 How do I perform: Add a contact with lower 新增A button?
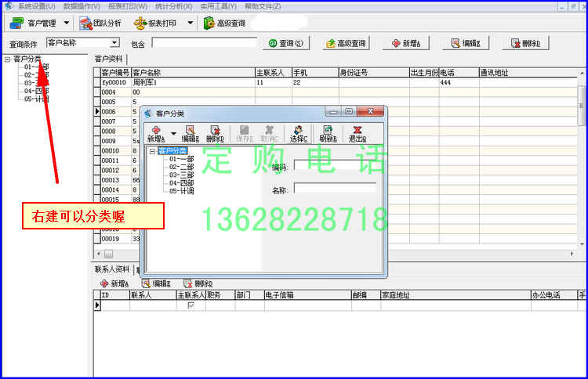[x=114, y=283]
